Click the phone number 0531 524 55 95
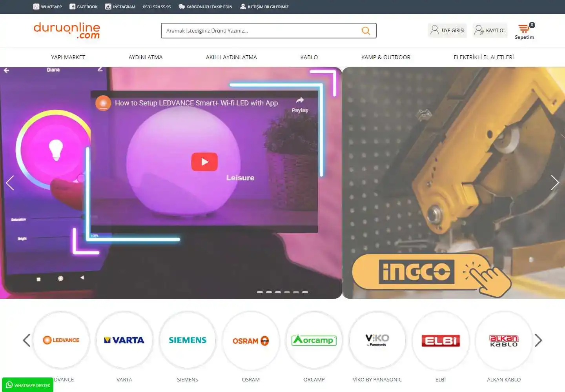Image resolution: width=565 pixels, height=392 pixels. pyautogui.click(x=157, y=7)
